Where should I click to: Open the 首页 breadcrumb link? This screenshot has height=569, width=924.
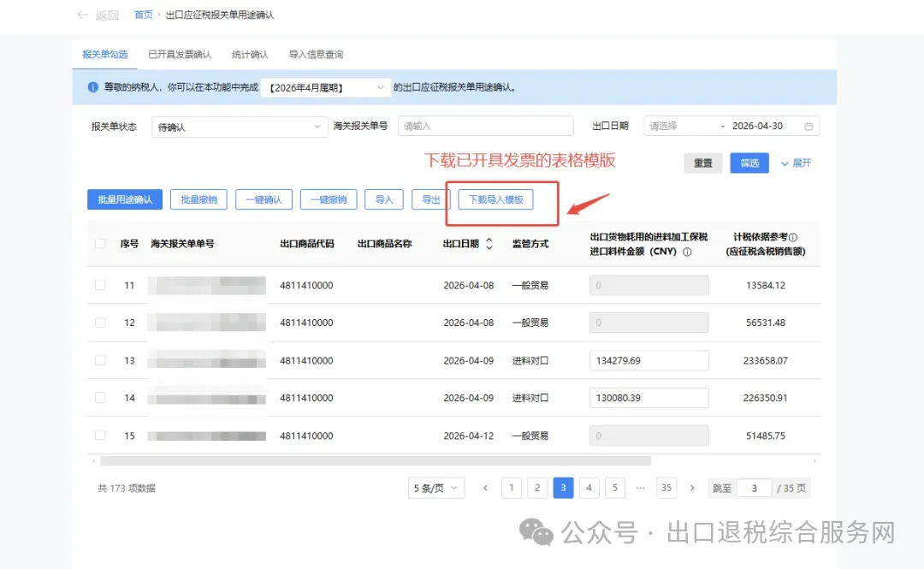[x=143, y=15]
